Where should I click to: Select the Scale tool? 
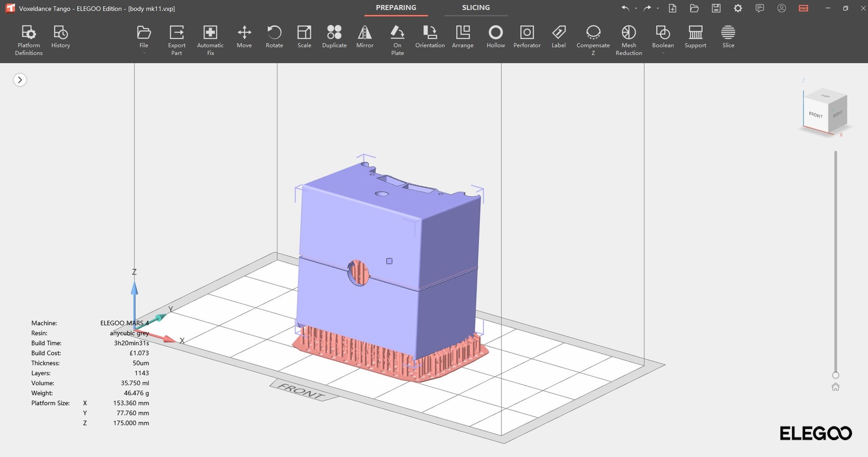pyautogui.click(x=304, y=37)
